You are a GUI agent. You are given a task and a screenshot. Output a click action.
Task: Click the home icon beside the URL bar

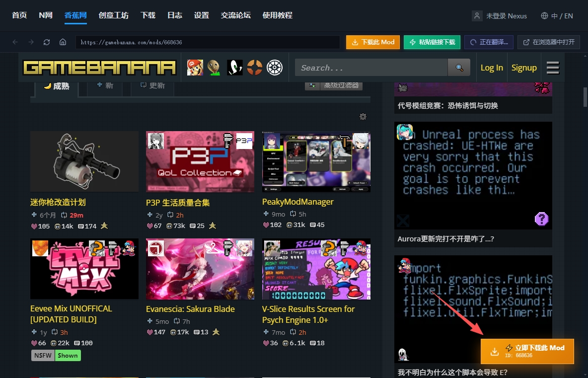click(63, 42)
